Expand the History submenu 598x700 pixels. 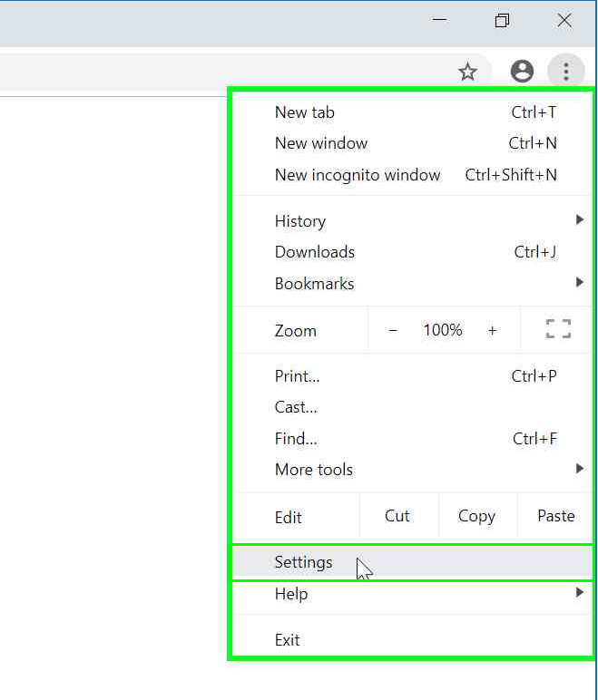[412, 221]
